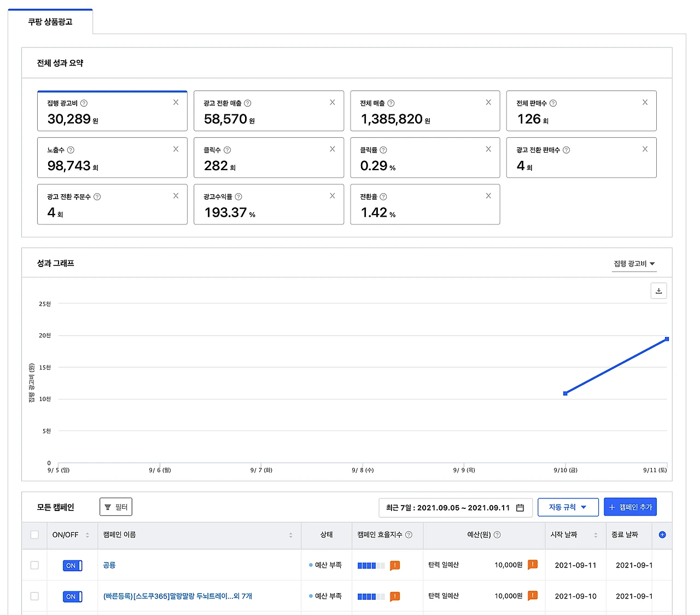Click the help icon next to 광고수익률
This screenshot has width=700, height=615.
[238, 196]
